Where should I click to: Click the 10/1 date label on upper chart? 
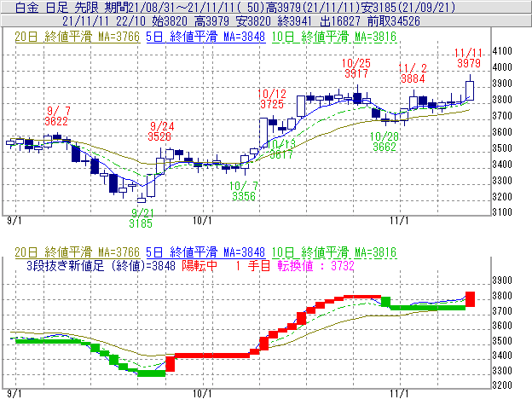(x=202, y=221)
